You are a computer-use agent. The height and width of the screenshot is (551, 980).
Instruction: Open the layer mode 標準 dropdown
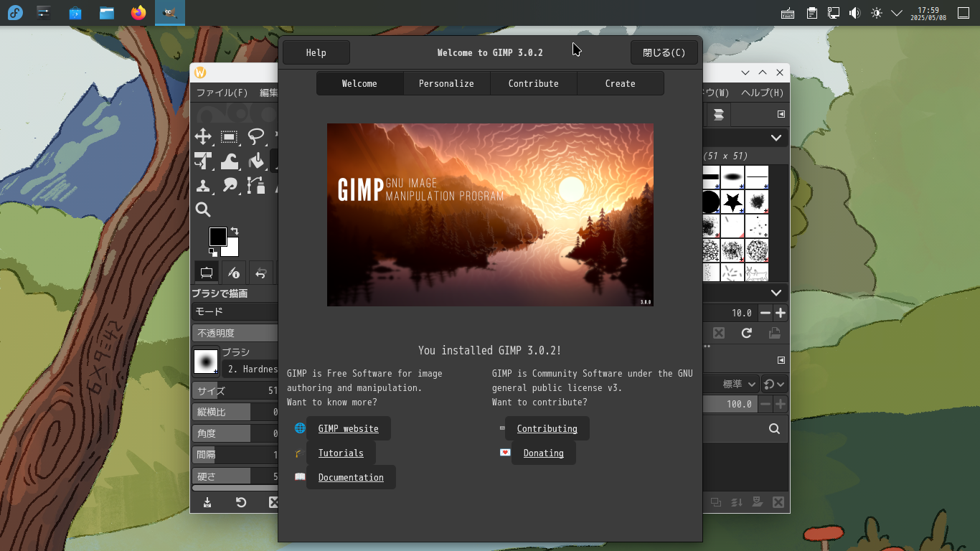[x=740, y=384]
